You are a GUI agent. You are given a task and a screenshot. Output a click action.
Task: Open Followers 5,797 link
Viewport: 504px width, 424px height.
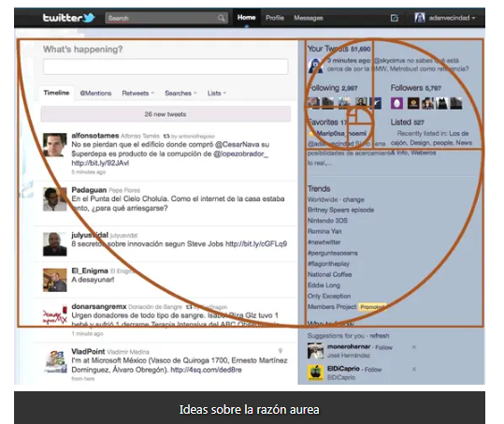coord(415,88)
